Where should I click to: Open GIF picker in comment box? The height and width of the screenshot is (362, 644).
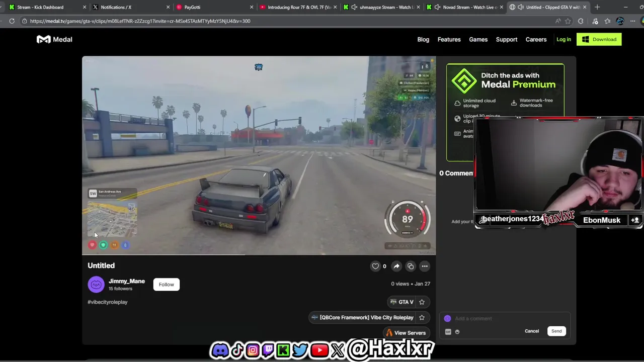448,331
